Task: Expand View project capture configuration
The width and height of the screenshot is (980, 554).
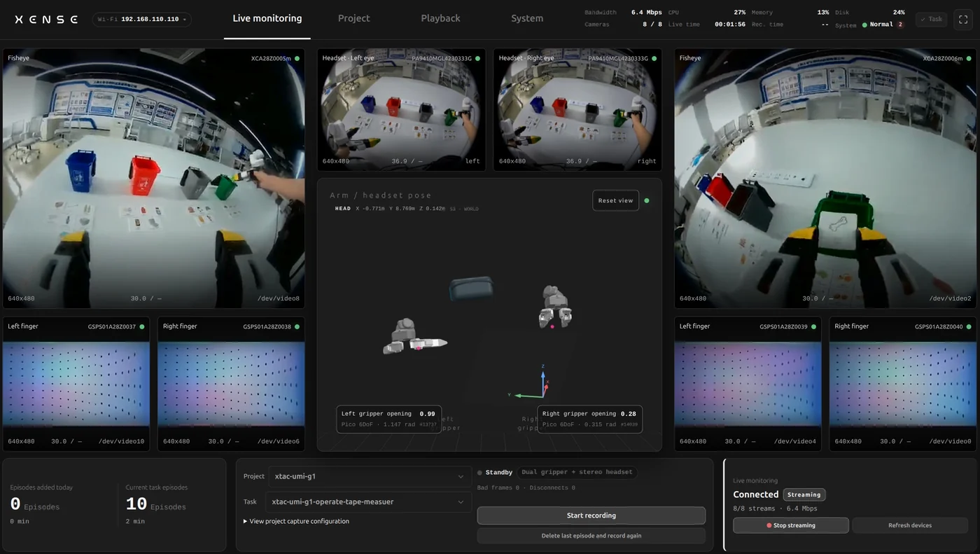Action: (x=296, y=521)
